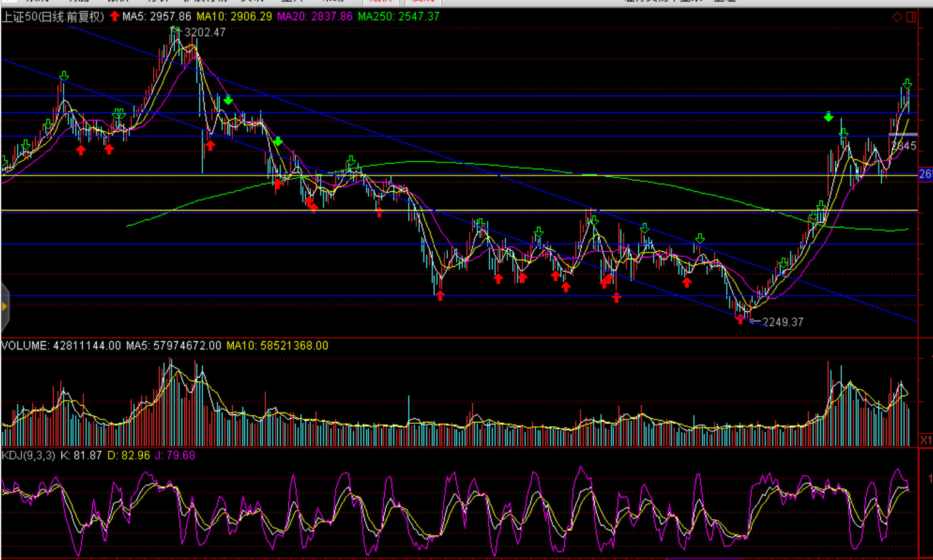The image size is (933, 560).
Task: Click the hollow green arrow at far-right top candle
Action: coord(907,84)
